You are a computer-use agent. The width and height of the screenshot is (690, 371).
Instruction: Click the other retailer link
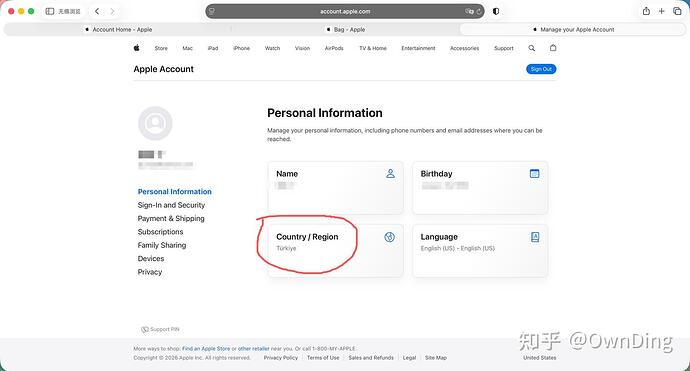[253, 349]
